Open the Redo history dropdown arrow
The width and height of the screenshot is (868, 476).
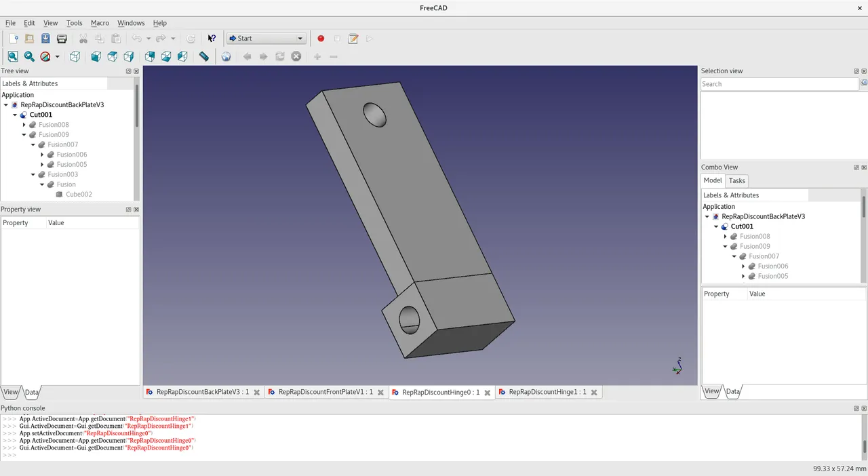click(173, 39)
